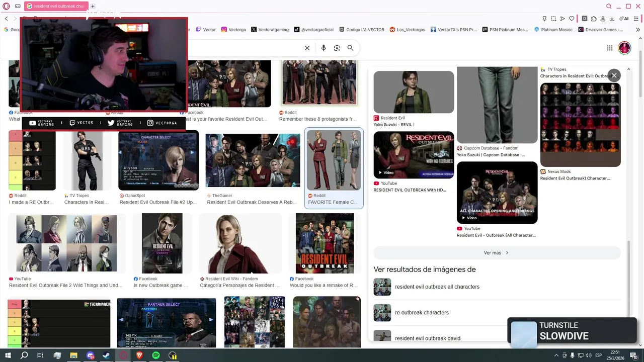Image resolution: width=644 pixels, height=362 pixels.
Task: Open PSN Platinum Mos... bookmark
Action: pyautogui.click(x=505, y=30)
